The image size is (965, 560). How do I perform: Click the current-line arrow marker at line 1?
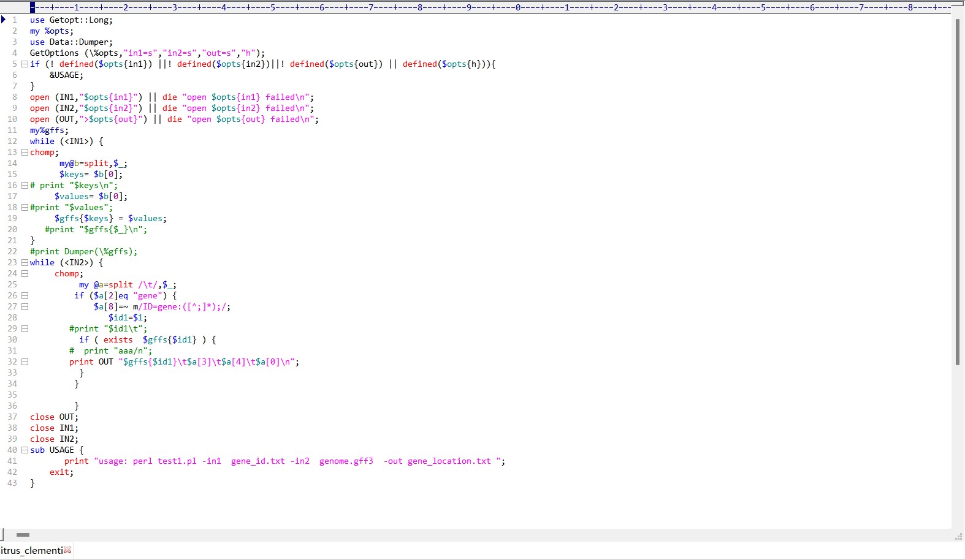4,20
